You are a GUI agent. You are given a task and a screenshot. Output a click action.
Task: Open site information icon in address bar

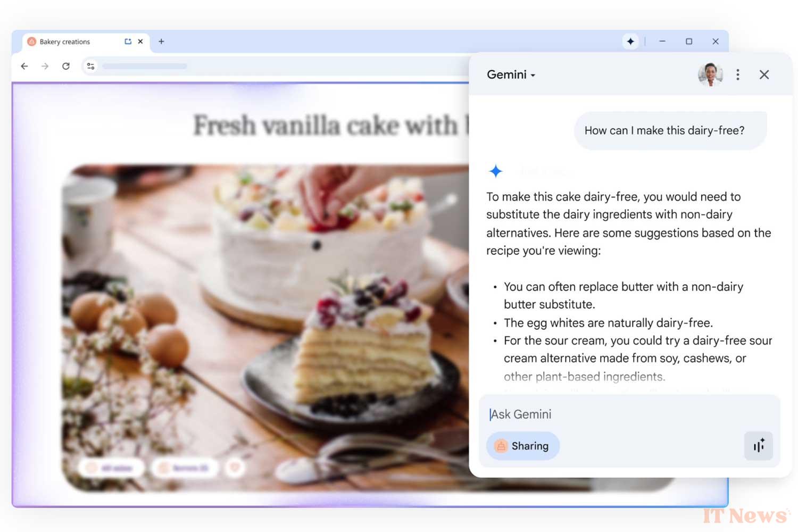[x=91, y=66]
